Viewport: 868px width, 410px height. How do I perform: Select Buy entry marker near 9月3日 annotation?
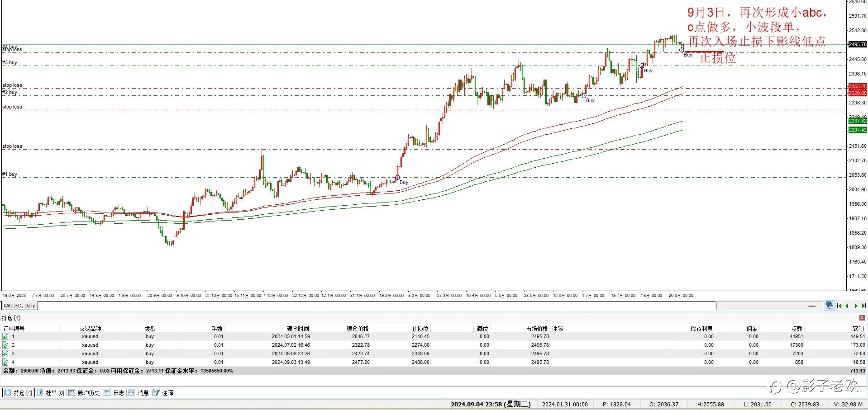point(682,50)
